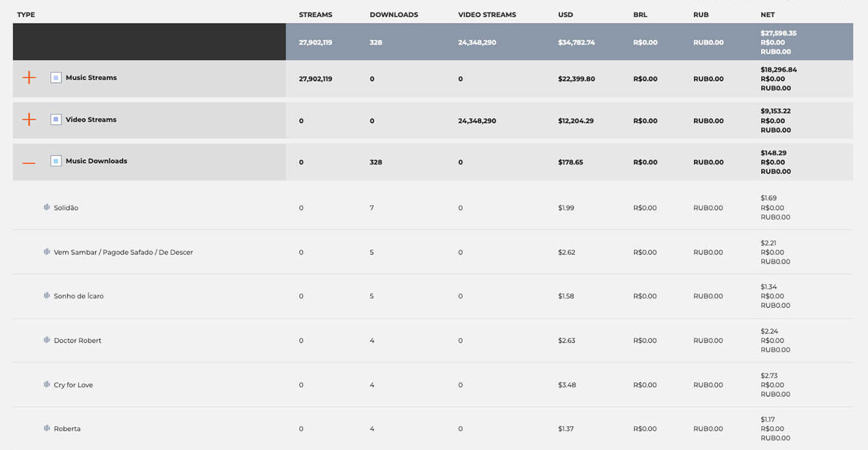Expand the Video Streams row
Screen dimensions: 868x450
point(29,120)
